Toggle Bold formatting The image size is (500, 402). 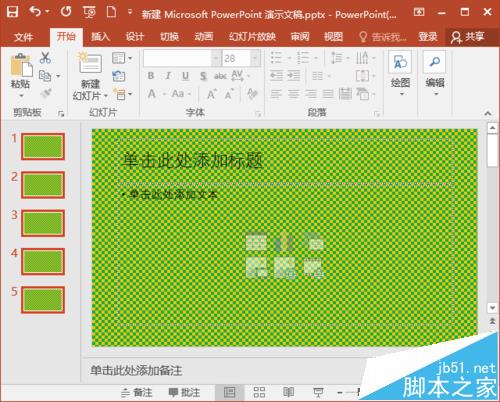point(151,76)
